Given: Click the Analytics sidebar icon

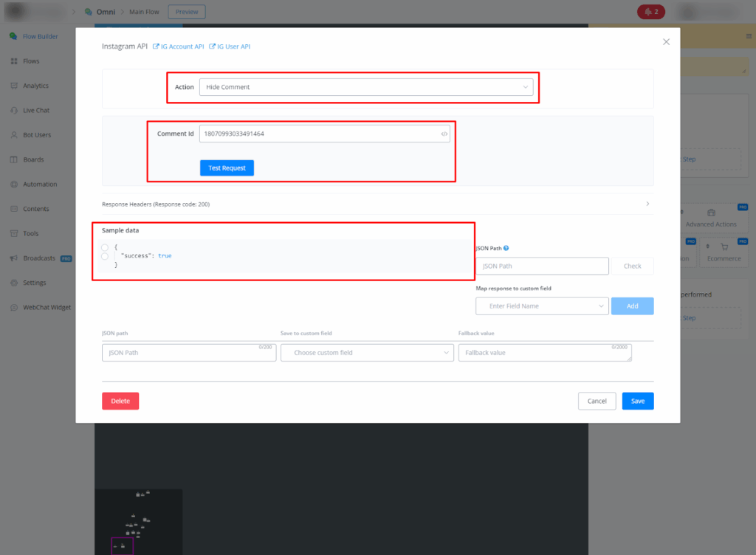Looking at the screenshot, I should (x=14, y=86).
